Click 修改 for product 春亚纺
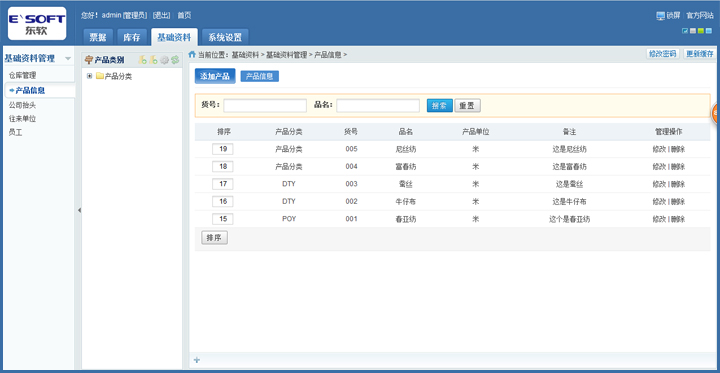The image size is (720, 373). pyautogui.click(x=659, y=219)
